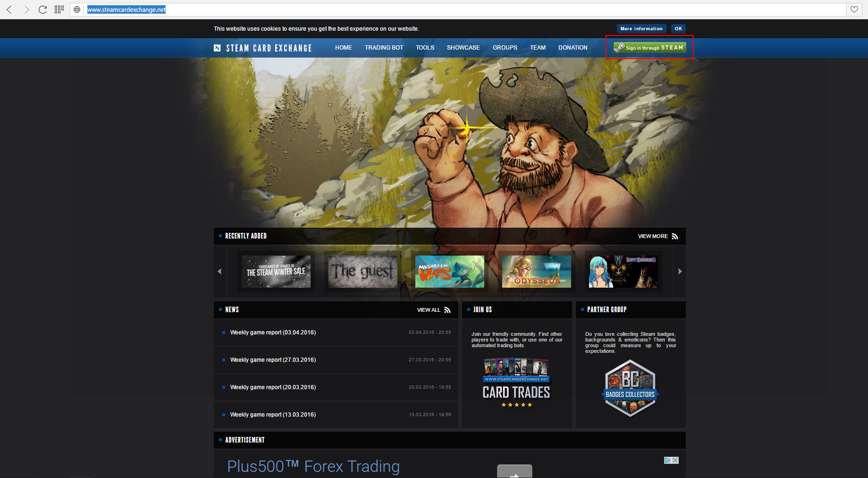Image resolution: width=868 pixels, height=478 pixels.
Task: Go back using the browser back arrow
Action: (x=9, y=9)
